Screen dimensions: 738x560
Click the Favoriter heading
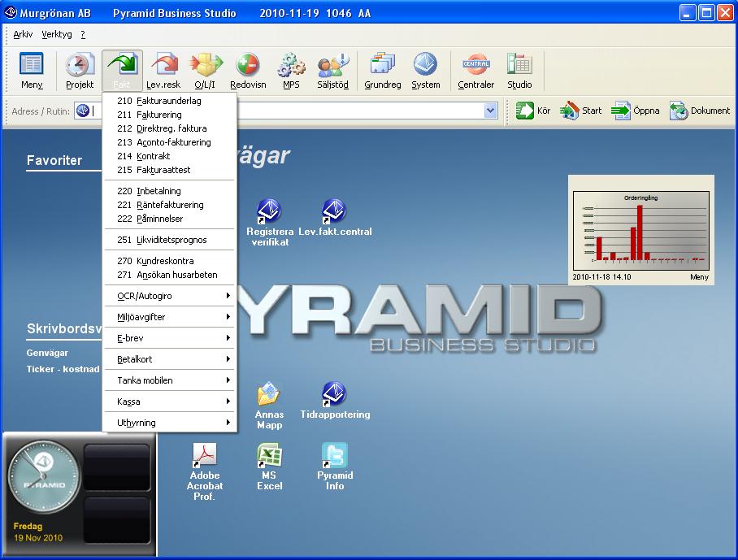[54, 160]
